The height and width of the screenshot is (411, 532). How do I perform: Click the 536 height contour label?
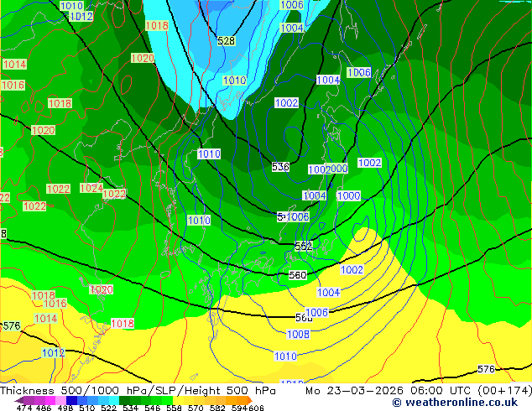(x=280, y=167)
